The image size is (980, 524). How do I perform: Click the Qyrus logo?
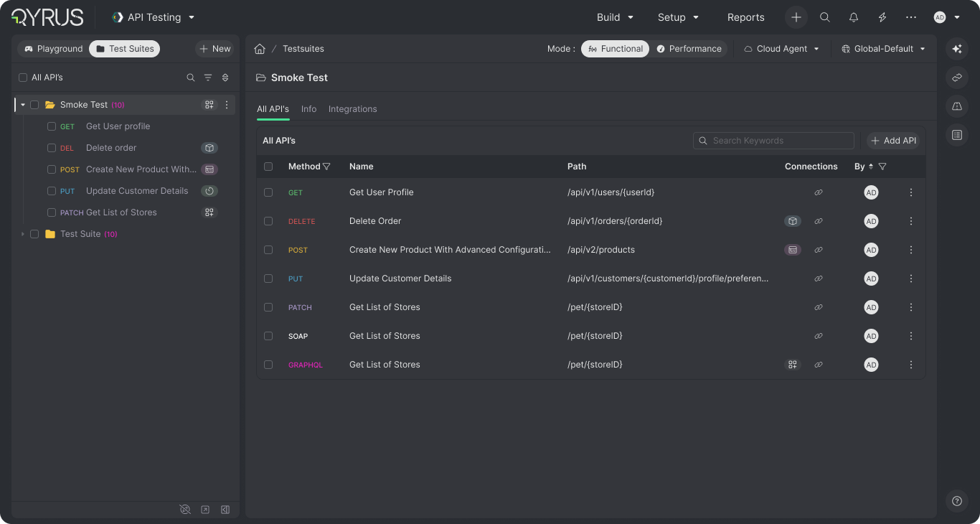pyautogui.click(x=47, y=17)
